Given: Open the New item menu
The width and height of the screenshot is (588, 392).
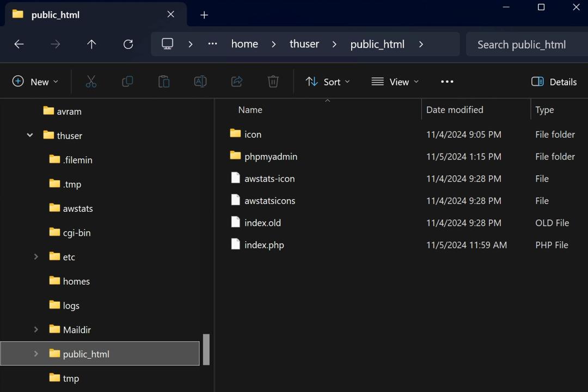Looking at the screenshot, I should [35, 82].
